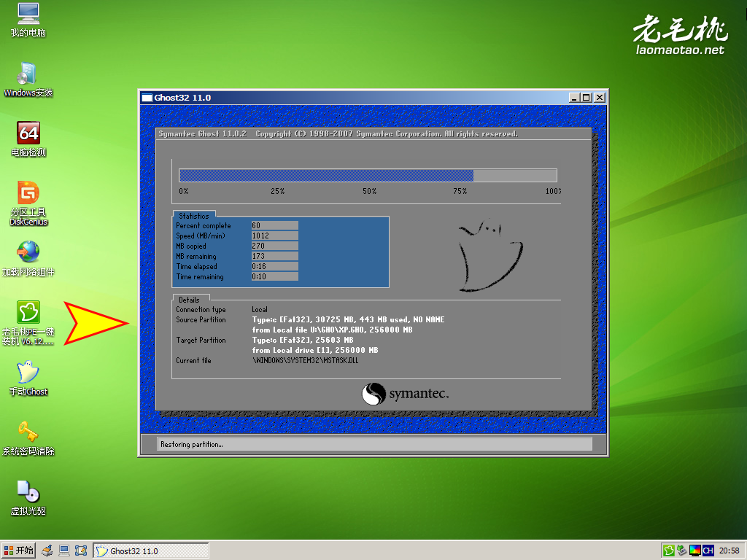Click the computer icon in quick launch
Image resolution: width=747 pixels, height=560 pixels.
click(x=64, y=551)
